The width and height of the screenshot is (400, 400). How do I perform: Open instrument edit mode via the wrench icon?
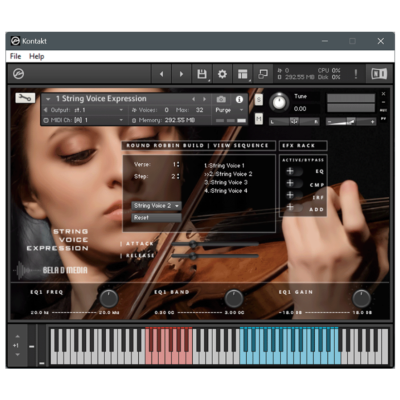[25, 98]
